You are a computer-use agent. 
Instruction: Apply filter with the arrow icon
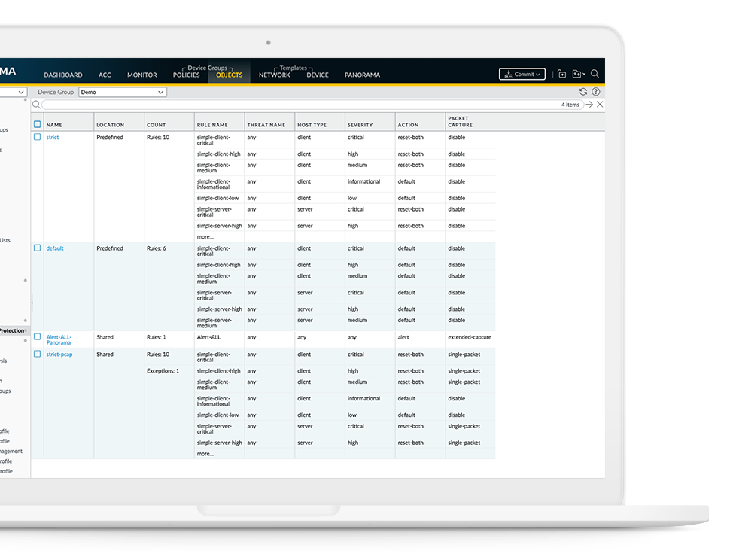589,105
